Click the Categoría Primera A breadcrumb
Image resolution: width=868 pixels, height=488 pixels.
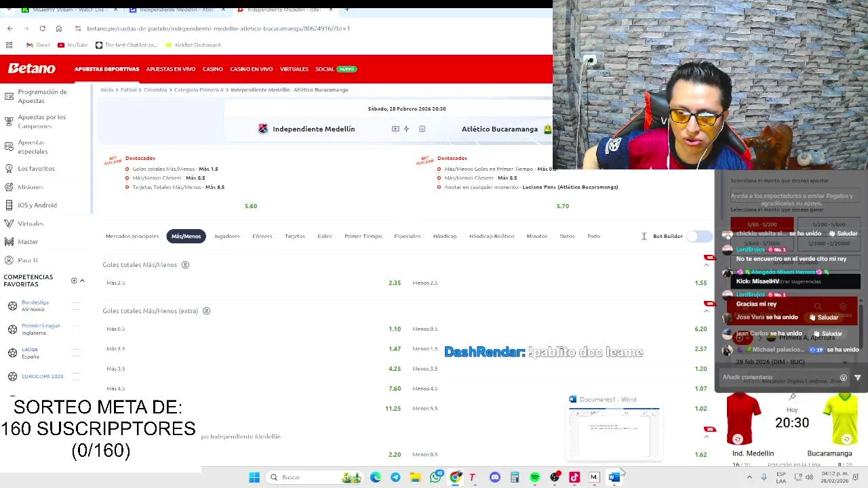[199, 89]
